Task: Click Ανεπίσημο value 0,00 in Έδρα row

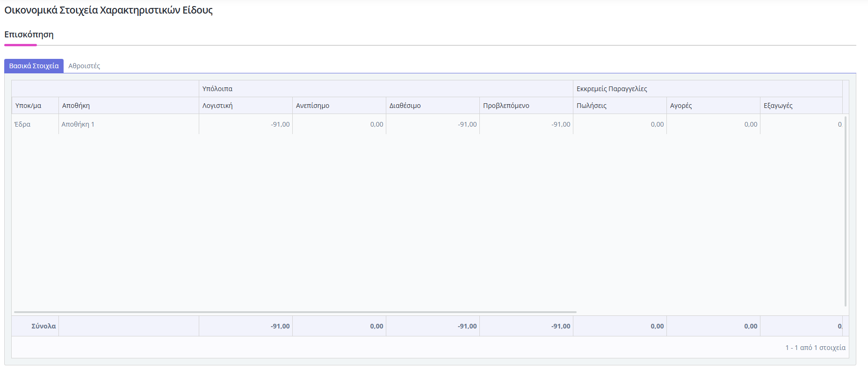Action: point(339,124)
